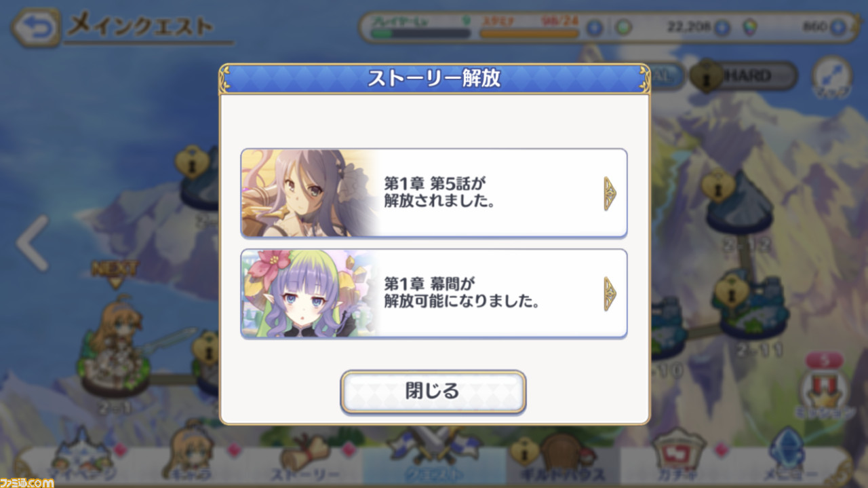Viewport: 868px width, 488px height.
Task: Add currency via plus next to 22,208
Action: tap(722, 28)
